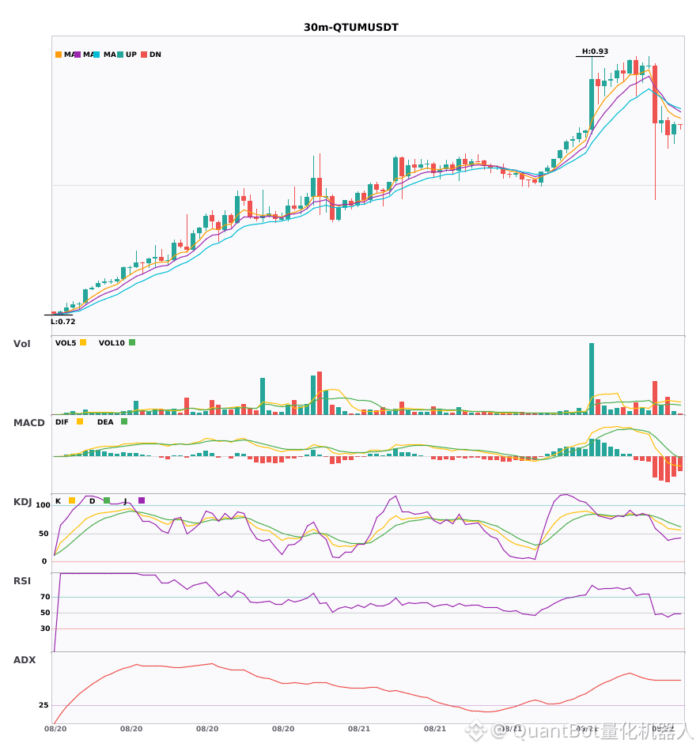Click the yellow K legend swatch

click(x=72, y=500)
